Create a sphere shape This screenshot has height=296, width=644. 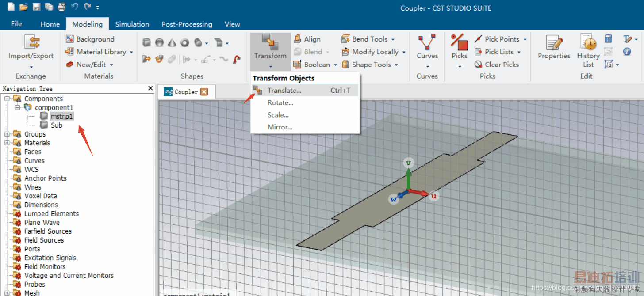tap(159, 42)
